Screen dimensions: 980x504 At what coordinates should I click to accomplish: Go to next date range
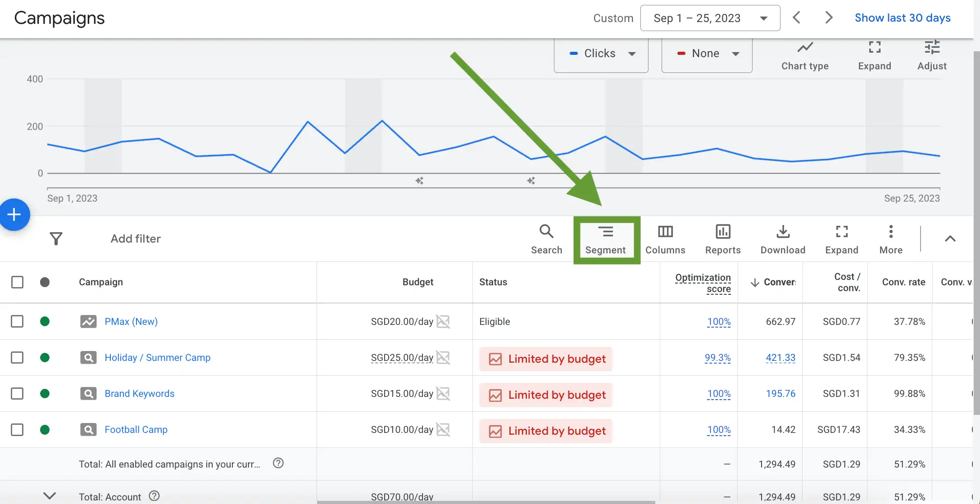(x=829, y=18)
